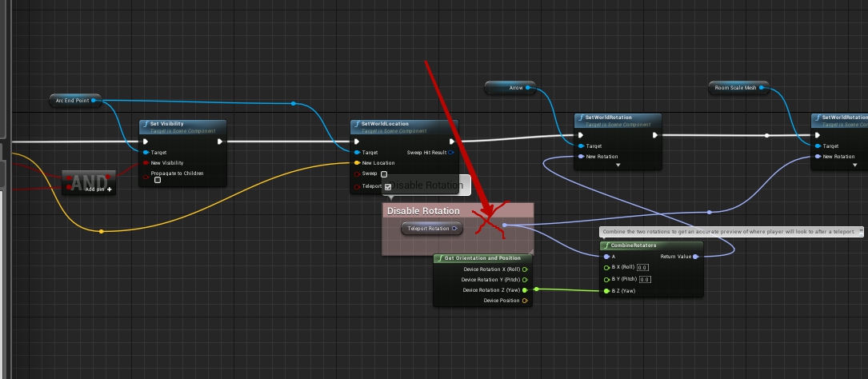Expand the Arrow SetWorldRotation node's advanced pins
The height and width of the screenshot is (379, 868).
(618, 166)
